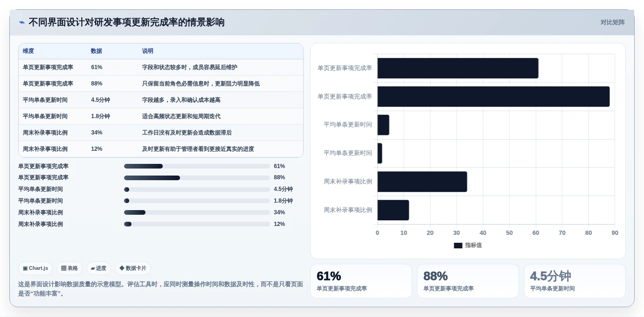Screen dimensions: 644x317
Task: Click the 12% value in the table
Action: coord(97,149)
